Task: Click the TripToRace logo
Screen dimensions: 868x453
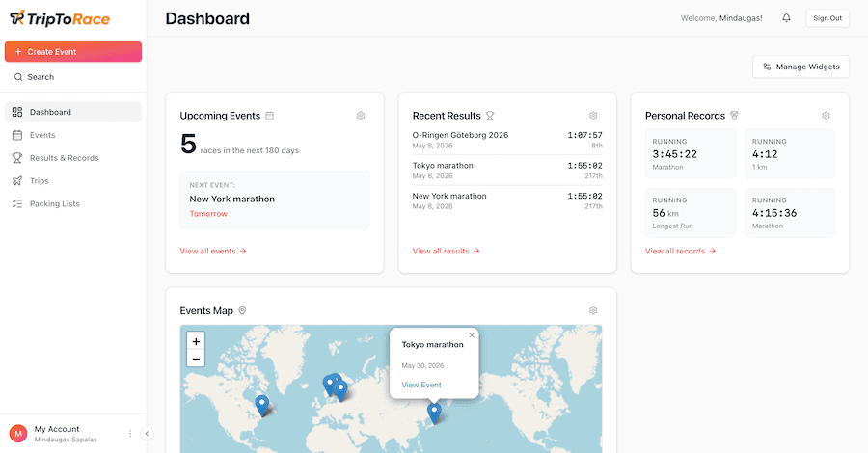Action: pos(60,19)
